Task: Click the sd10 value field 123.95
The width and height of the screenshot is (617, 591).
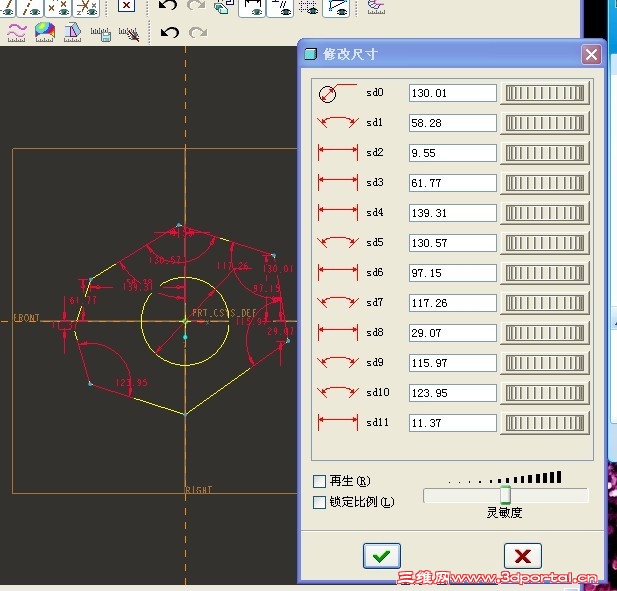Action: [453, 393]
